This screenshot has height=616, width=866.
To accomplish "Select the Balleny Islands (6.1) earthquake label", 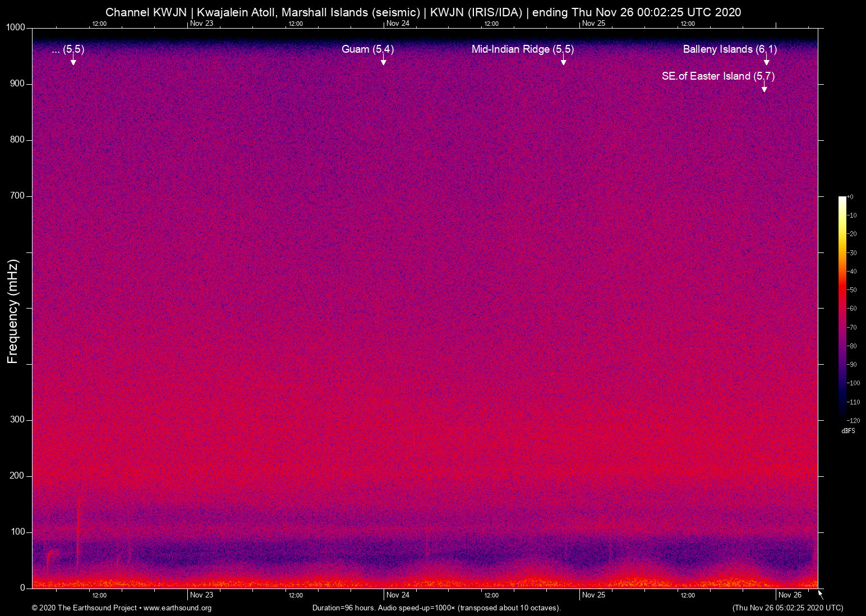I will (x=729, y=49).
